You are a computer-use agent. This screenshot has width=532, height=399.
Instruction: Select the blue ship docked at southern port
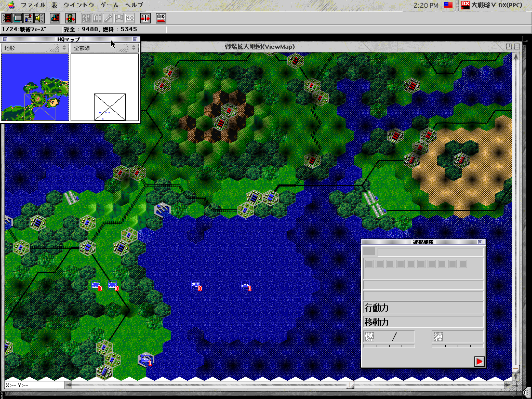(146, 360)
